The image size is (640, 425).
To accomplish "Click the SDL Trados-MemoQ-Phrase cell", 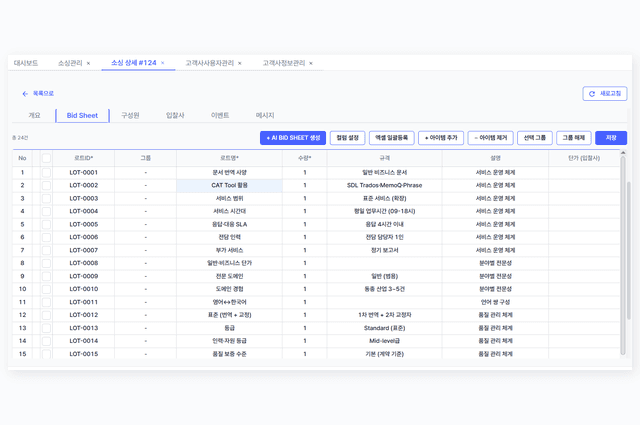I will point(384,185).
